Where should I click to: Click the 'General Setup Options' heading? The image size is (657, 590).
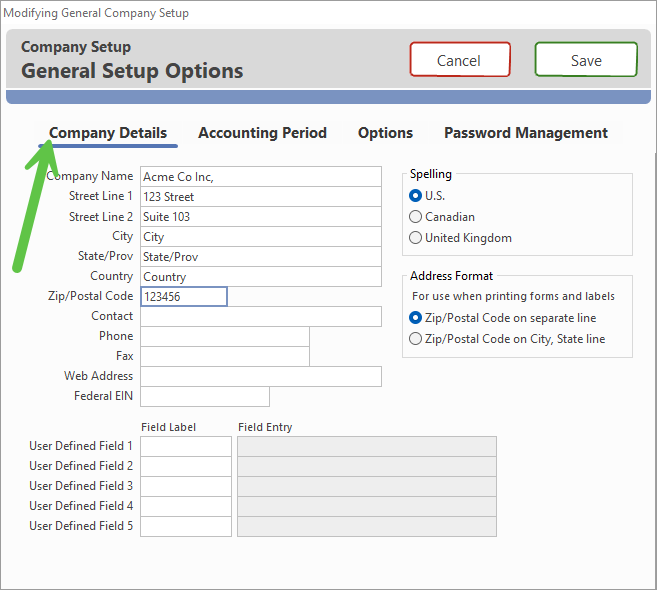(132, 70)
